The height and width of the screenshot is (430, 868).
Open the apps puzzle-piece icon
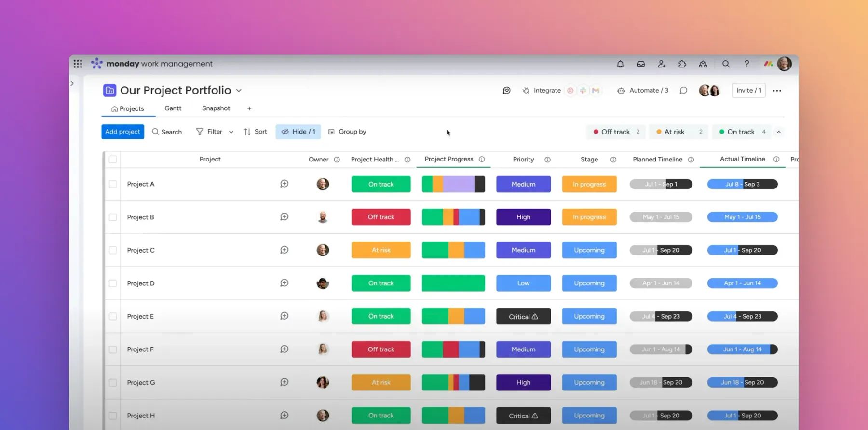click(x=682, y=64)
